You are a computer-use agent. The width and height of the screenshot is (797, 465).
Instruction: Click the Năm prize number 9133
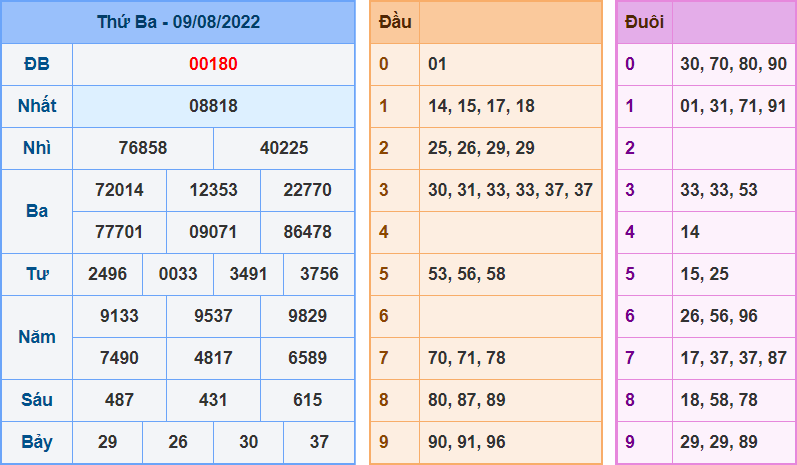119,316
